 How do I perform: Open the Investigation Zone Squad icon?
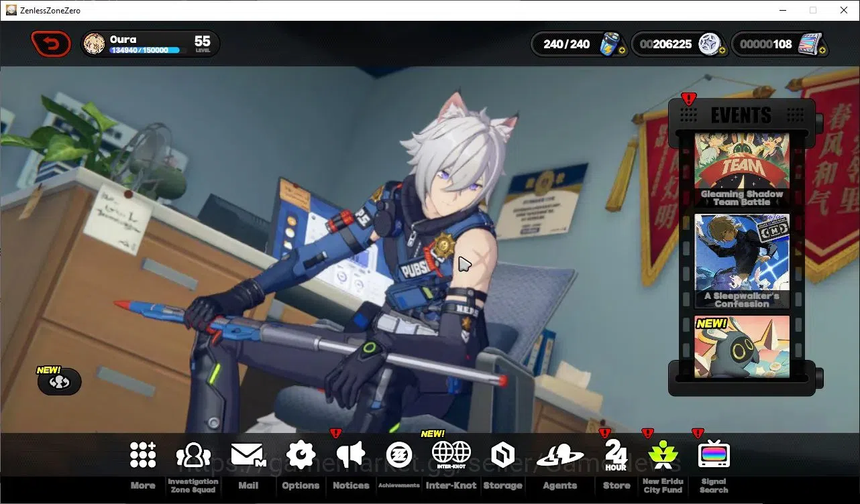coord(193,455)
